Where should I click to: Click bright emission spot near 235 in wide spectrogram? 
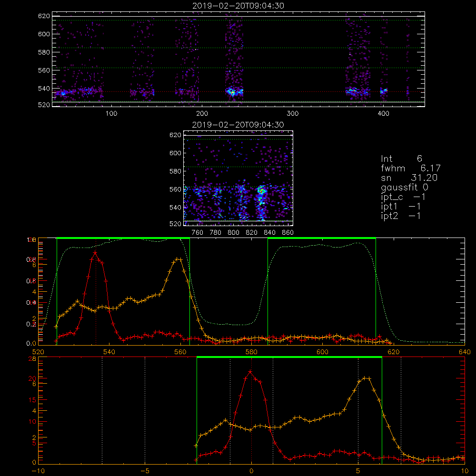pos(232,91)
